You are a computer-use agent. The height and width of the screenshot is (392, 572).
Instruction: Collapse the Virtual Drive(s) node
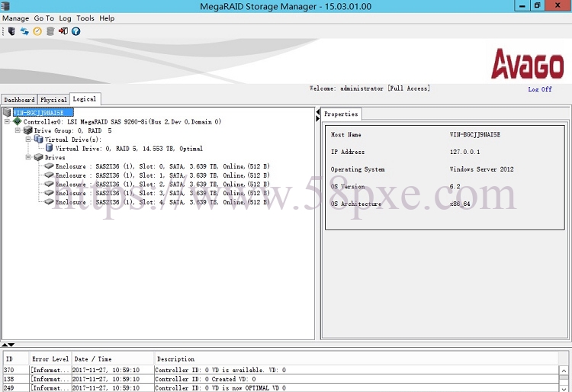pos(28,140)
